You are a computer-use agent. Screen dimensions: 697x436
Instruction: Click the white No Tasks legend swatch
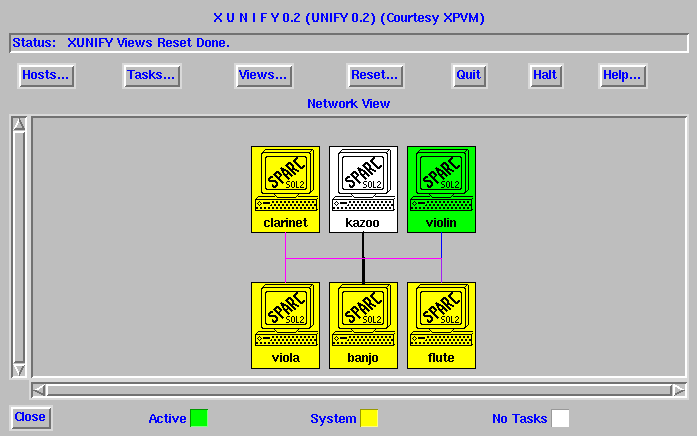click(560, 418)
